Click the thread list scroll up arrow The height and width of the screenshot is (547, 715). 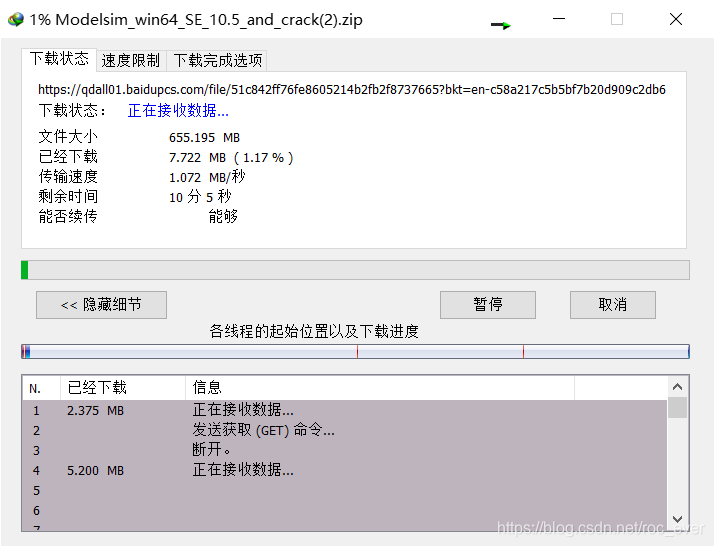pos(678,387)
